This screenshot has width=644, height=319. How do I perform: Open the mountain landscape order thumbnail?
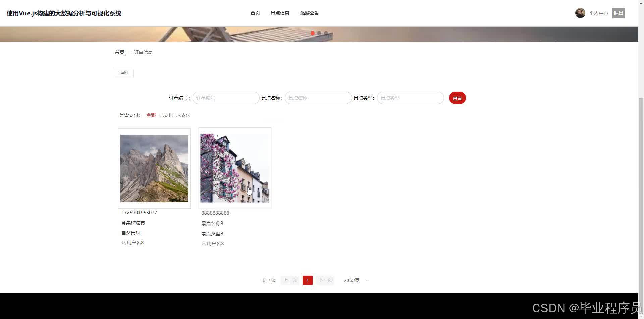pyautogui.click(x=154, y=169)
